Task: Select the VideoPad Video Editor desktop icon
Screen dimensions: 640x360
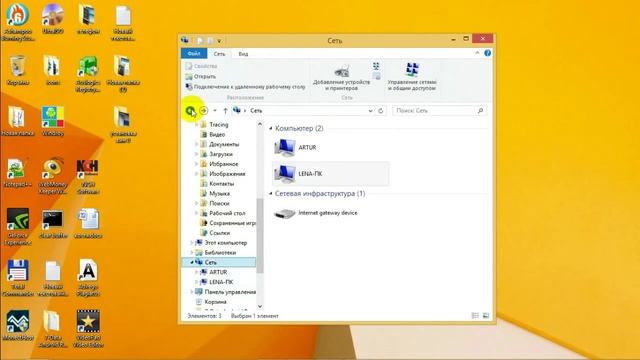Action: coord(88,329)
